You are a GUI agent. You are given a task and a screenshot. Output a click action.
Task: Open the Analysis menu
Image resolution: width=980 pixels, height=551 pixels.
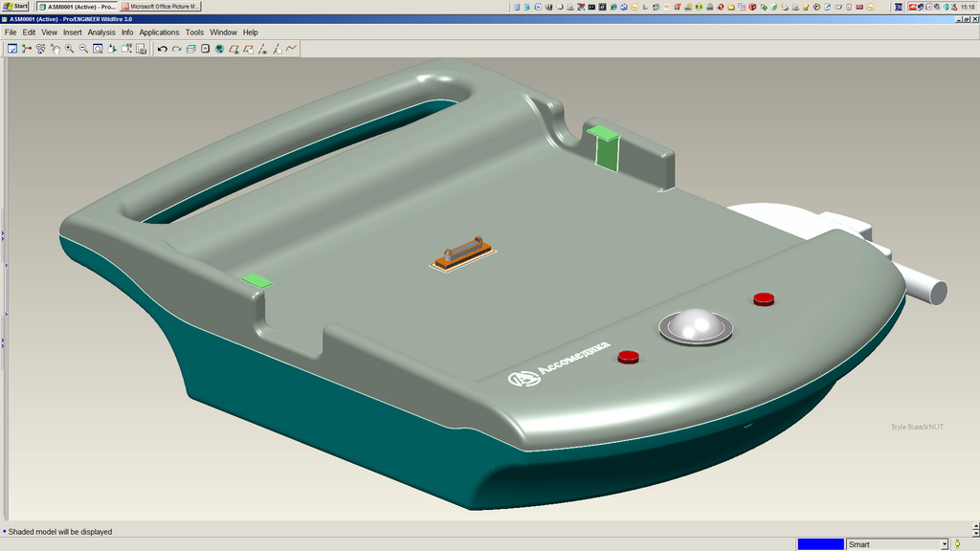[x=101, y=33]
